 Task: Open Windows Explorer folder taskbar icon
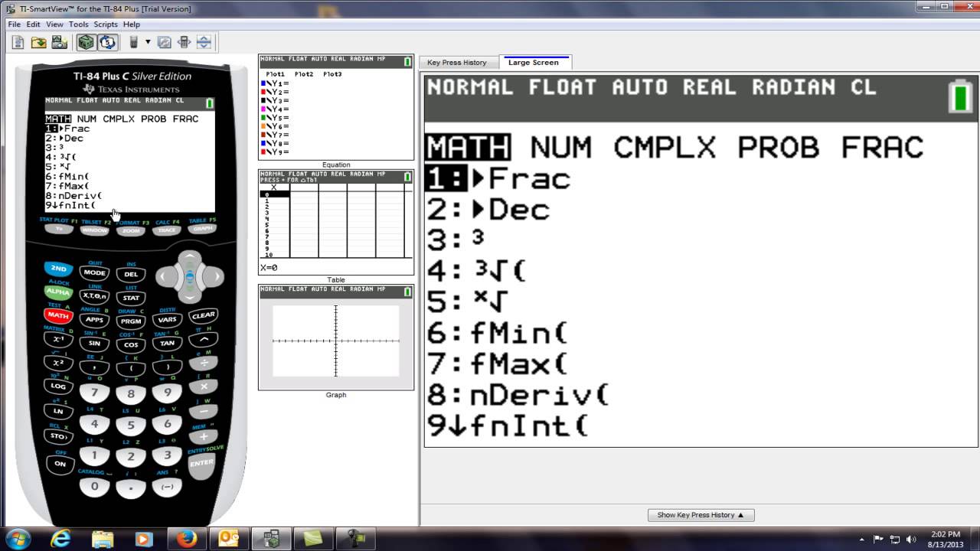pos(103,539)
